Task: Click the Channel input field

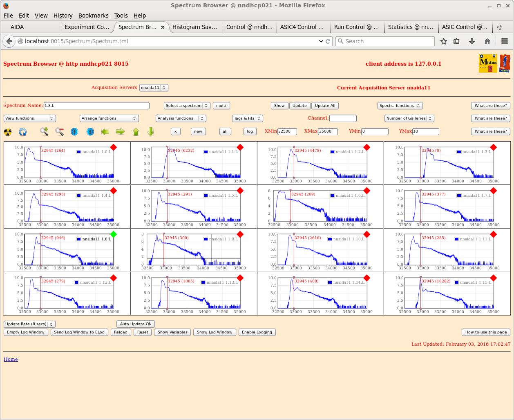Action: (x=343, y=118)
